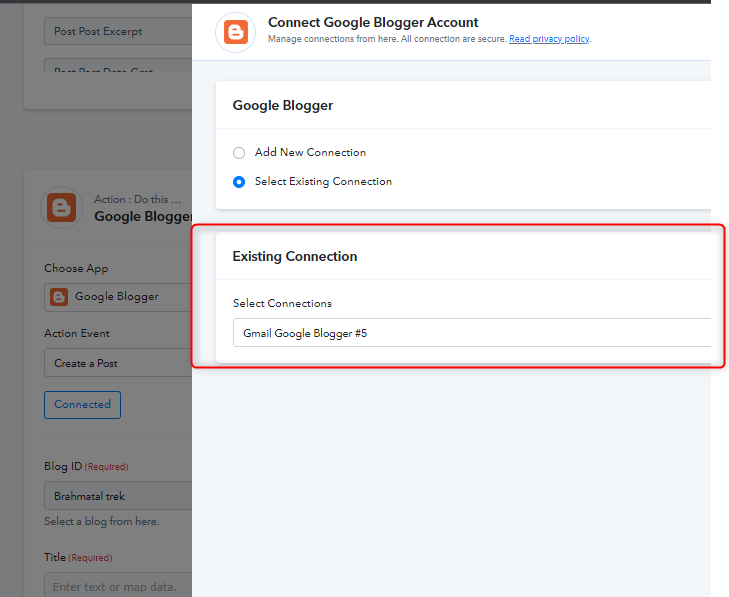The image size is (729, 597).
Task: Click the Existing Connection heading
Action: coord(295,256)
